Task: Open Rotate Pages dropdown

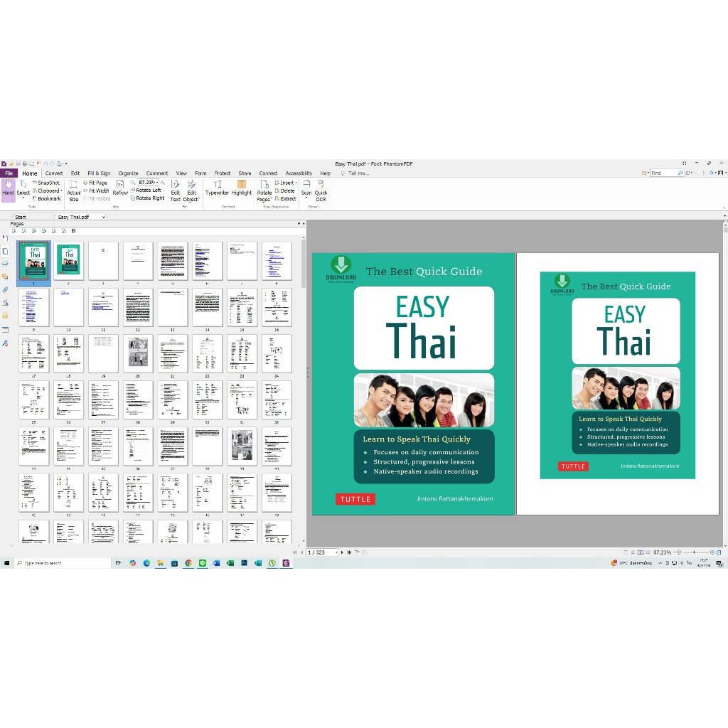Action: pyautogui.click(x=264, y=191)
